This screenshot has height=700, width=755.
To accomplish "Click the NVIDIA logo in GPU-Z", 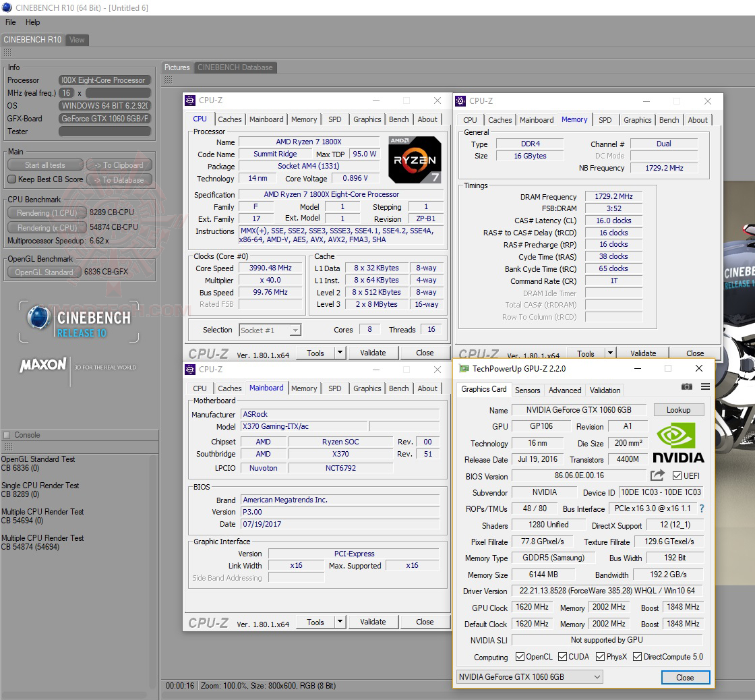I will 679,442.
